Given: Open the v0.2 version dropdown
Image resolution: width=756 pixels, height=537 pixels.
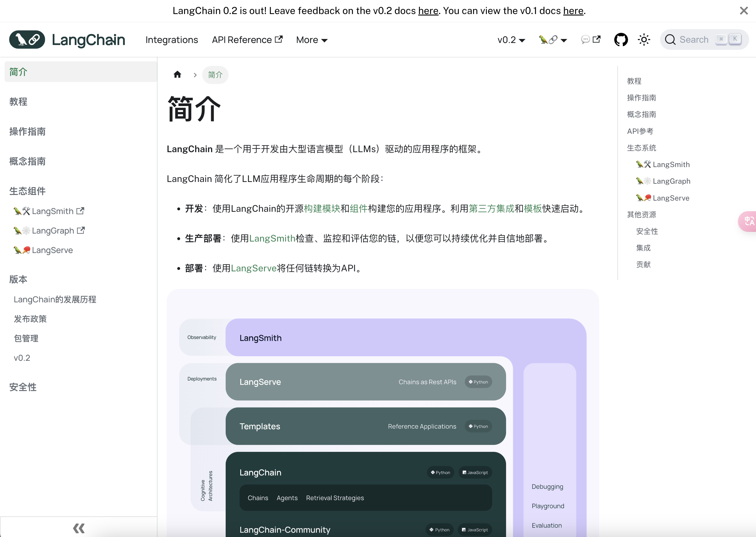Looking at the screenshot, I should (511, 40).
